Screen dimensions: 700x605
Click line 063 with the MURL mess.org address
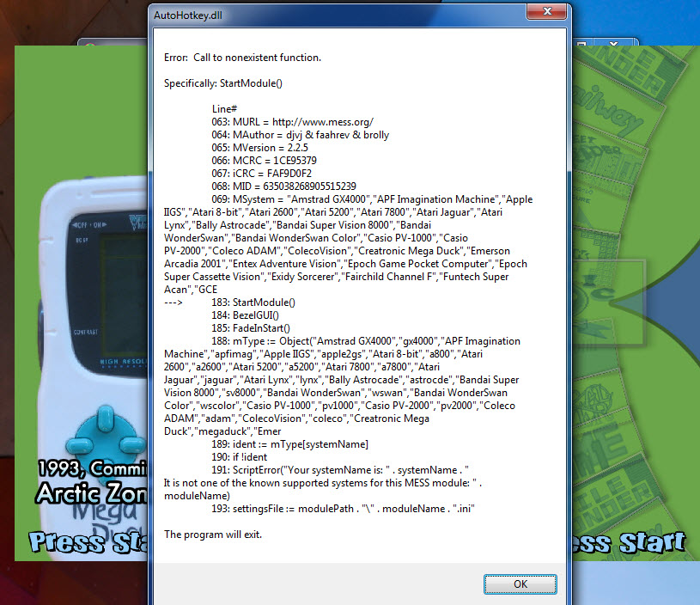(x=292, y=122)
